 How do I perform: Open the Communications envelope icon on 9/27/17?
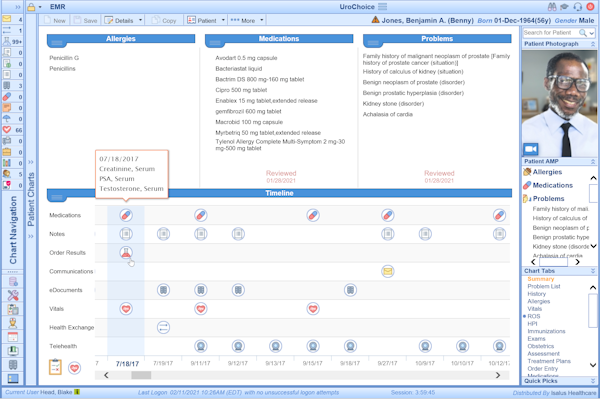(388, 271)
